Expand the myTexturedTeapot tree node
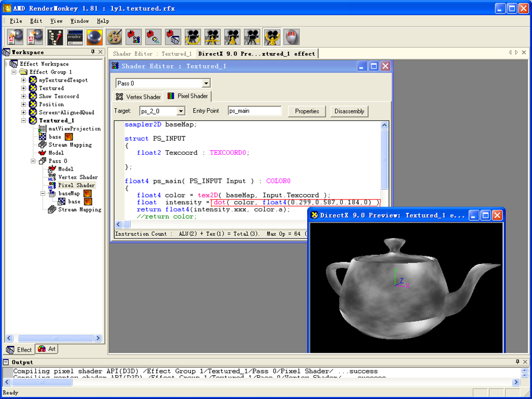The image size is (532, 399). click(x=23, y=80)
